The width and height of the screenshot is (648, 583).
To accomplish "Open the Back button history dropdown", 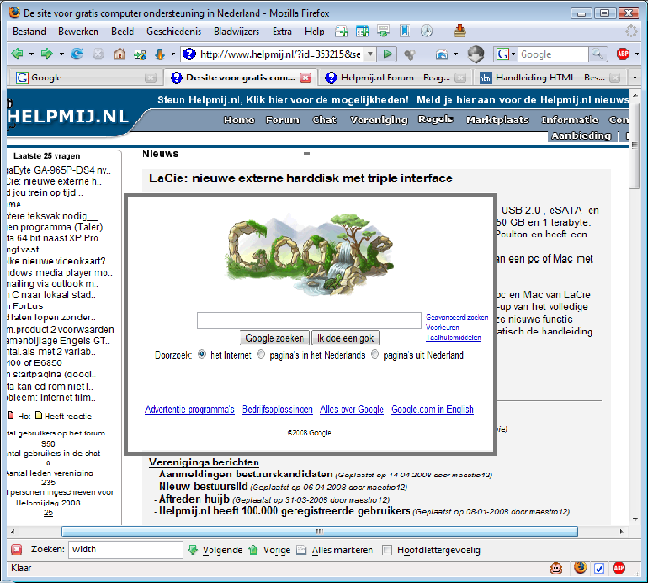I will (31, 54).
